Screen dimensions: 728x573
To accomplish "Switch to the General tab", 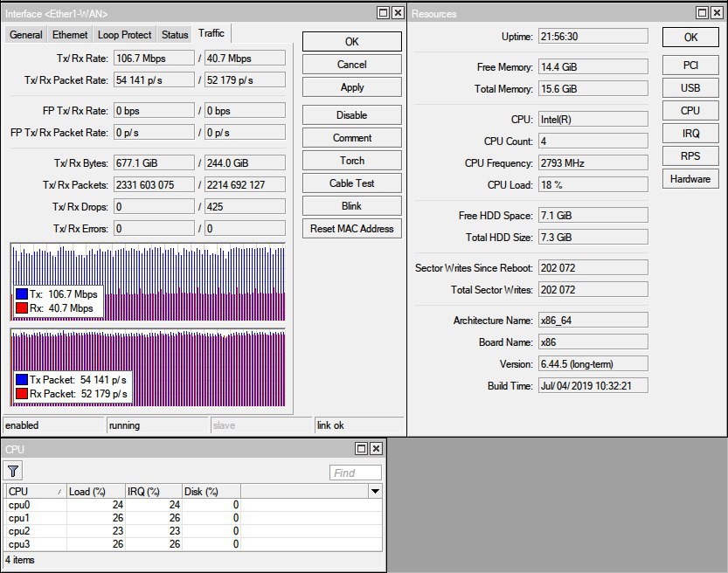I will [x=26, y=35].
